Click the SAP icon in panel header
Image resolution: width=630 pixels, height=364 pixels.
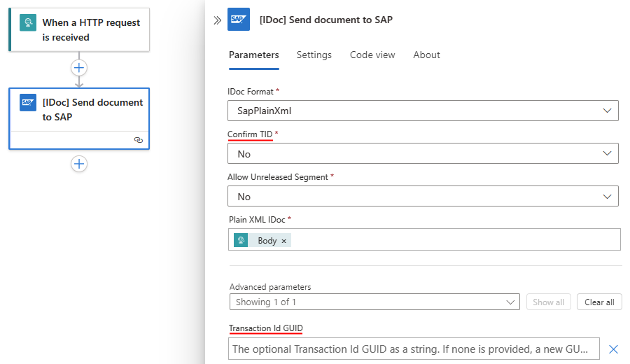(239, 20)
